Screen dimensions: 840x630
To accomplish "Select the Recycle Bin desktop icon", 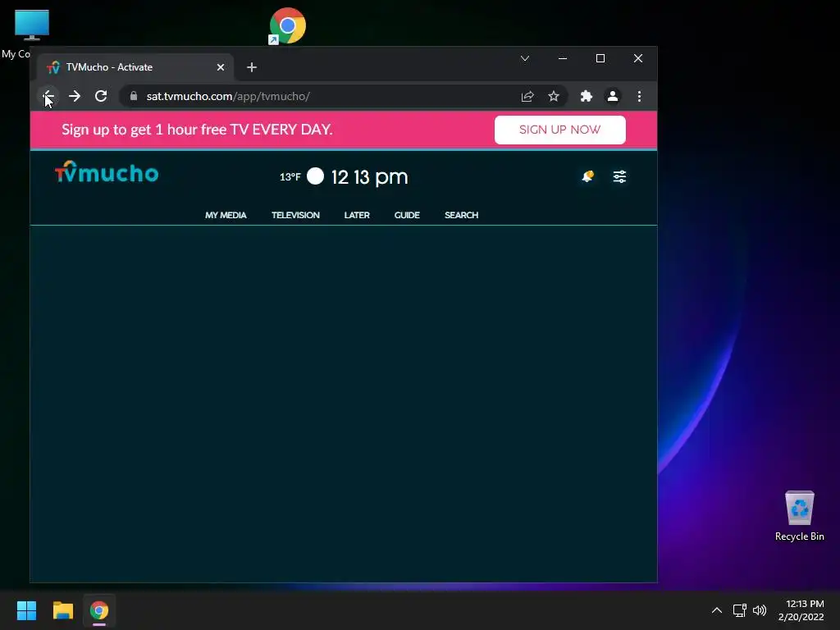I will (799, 515).
